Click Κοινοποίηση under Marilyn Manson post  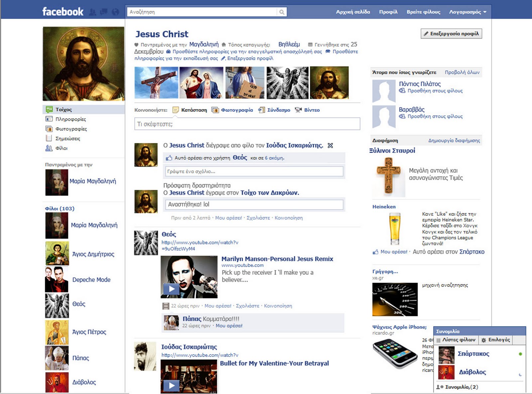pos(278,306)
